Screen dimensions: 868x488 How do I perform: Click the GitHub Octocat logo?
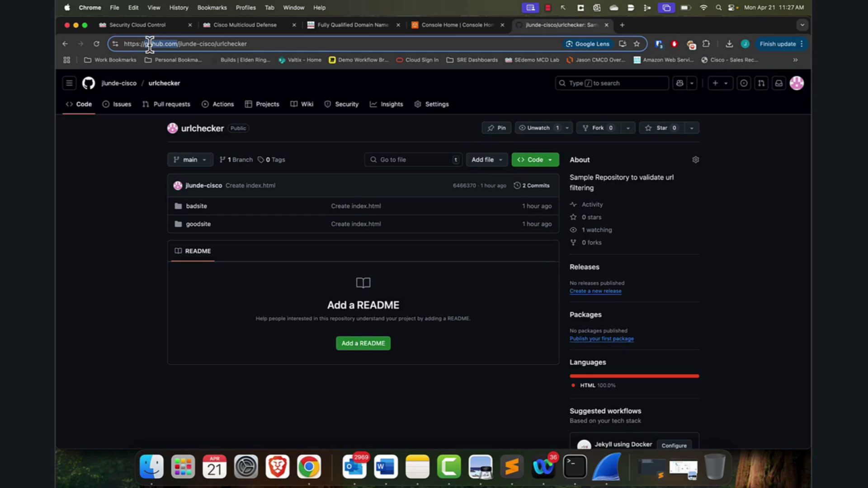pos(89,83)
